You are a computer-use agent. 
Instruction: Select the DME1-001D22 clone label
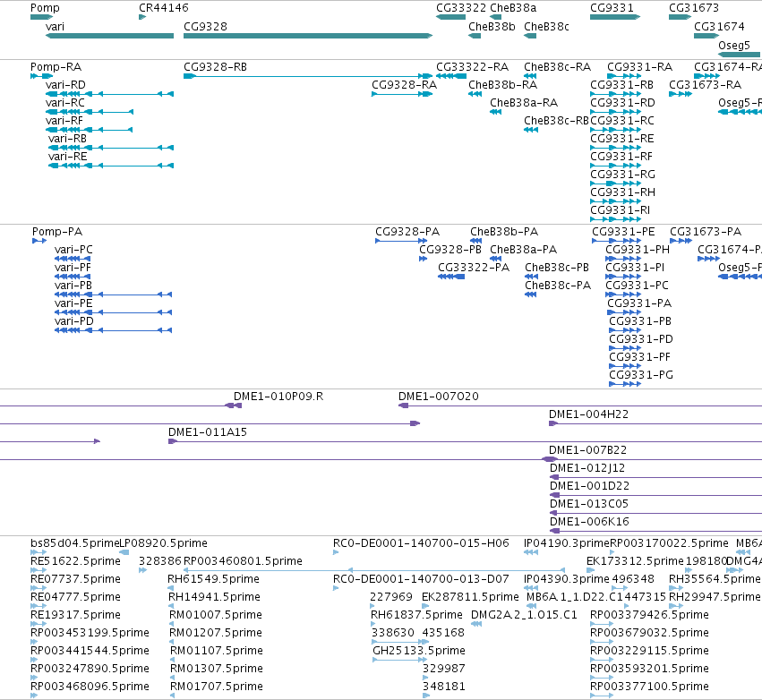(589, 486)
